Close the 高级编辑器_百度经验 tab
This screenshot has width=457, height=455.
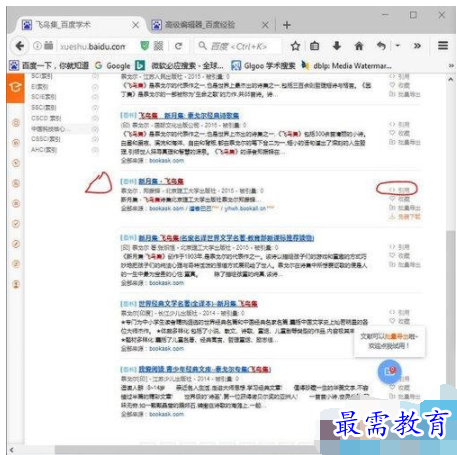click(x=265, y=25)
